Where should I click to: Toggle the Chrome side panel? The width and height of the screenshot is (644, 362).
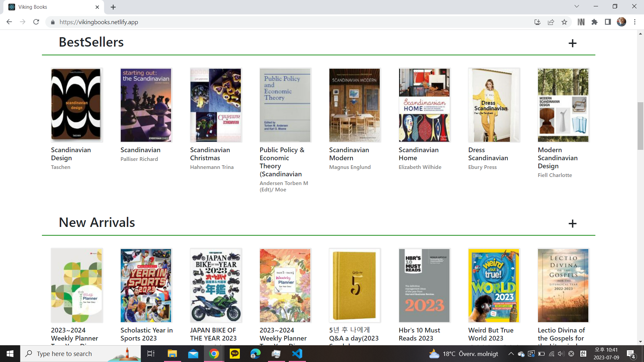click(608, 22)
